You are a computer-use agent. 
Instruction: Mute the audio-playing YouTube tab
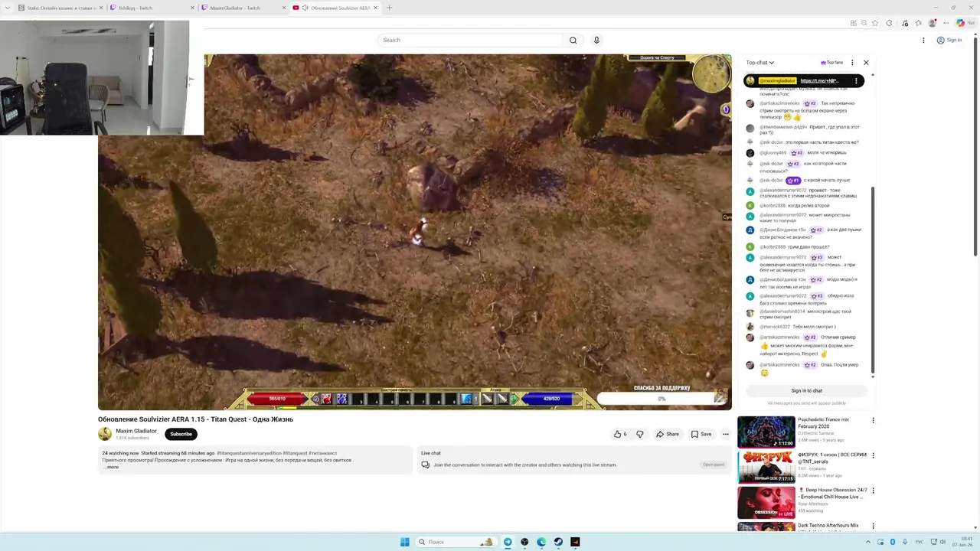[x=305, y=8]
